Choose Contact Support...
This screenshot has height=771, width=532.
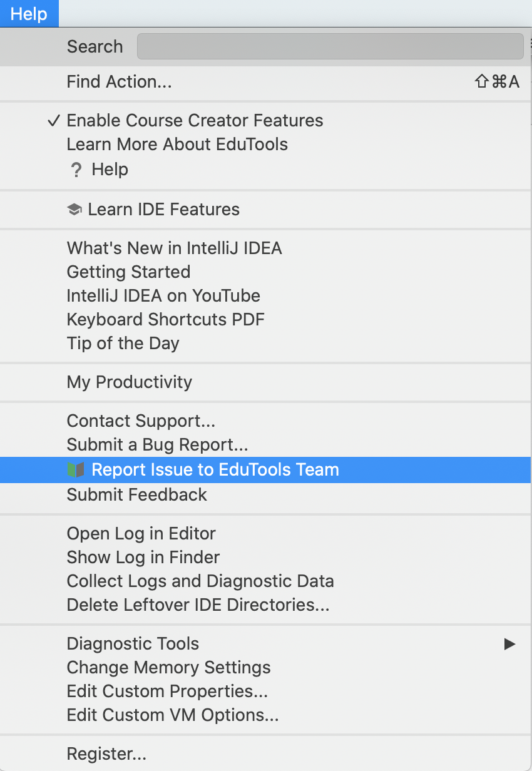click(x=265, y=421)
